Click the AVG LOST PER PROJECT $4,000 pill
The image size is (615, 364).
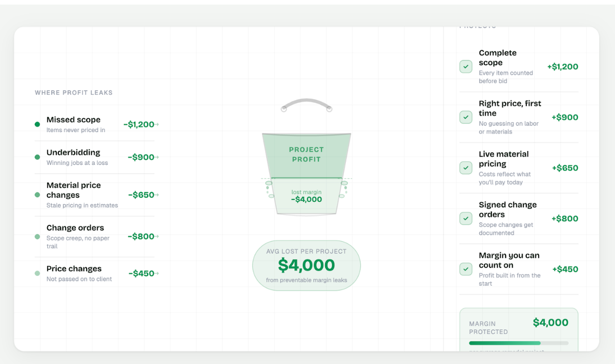coord(306,265)
